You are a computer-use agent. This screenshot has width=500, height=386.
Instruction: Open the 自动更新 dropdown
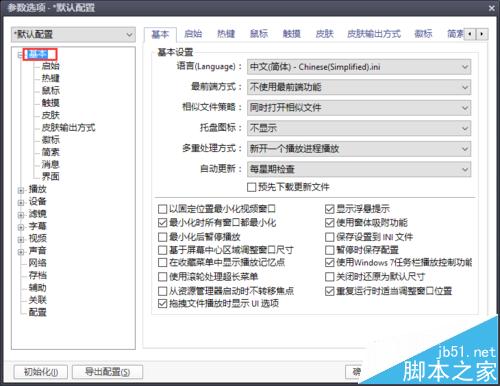(359, 169)
